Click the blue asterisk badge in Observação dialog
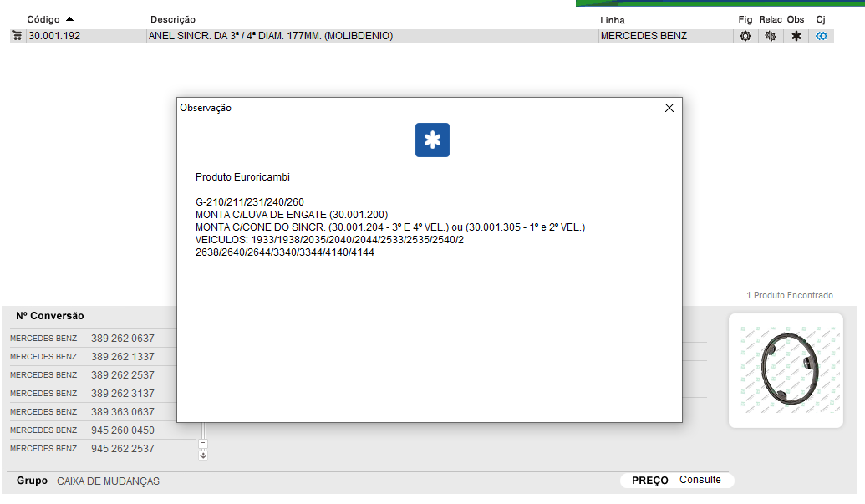Image resolution: width=865 pixels, height=504 pixels. click(432, 140)
